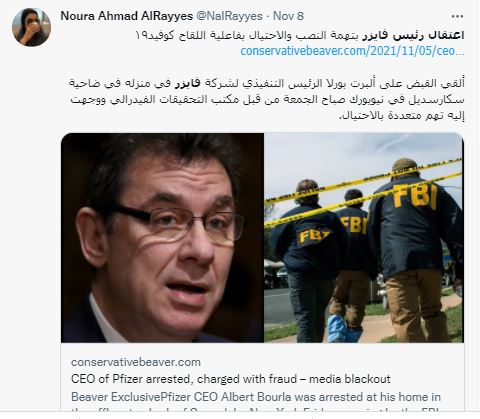Click bold word فايزر in body paragraph

pos(187,83)
